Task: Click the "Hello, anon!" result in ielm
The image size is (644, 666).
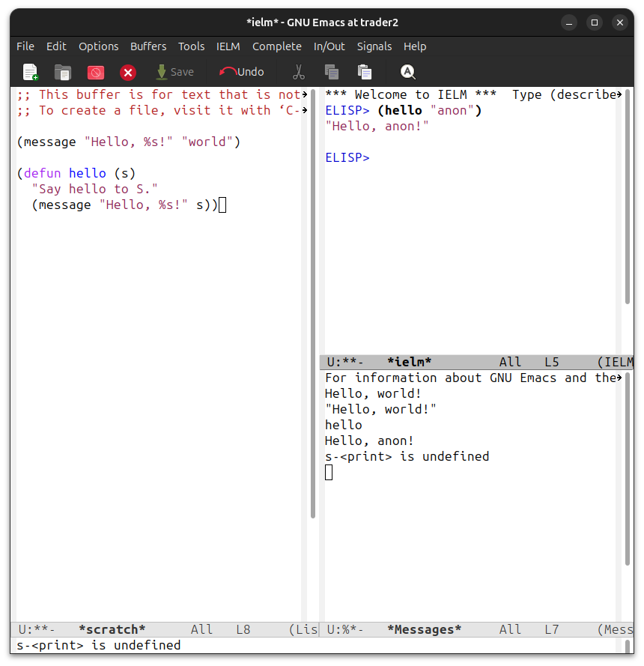Action: [377, 126]
